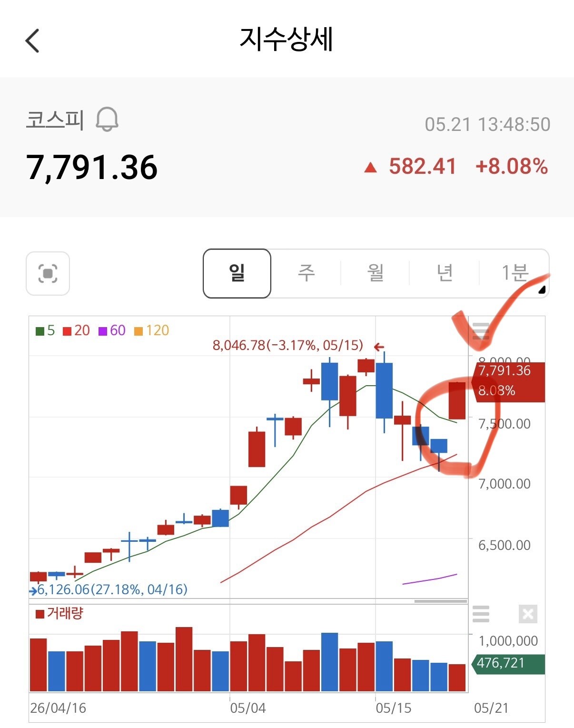Click the red 7,791.36 current price tag
This screenshot has height=728, width=574.
tap(508, 382)
